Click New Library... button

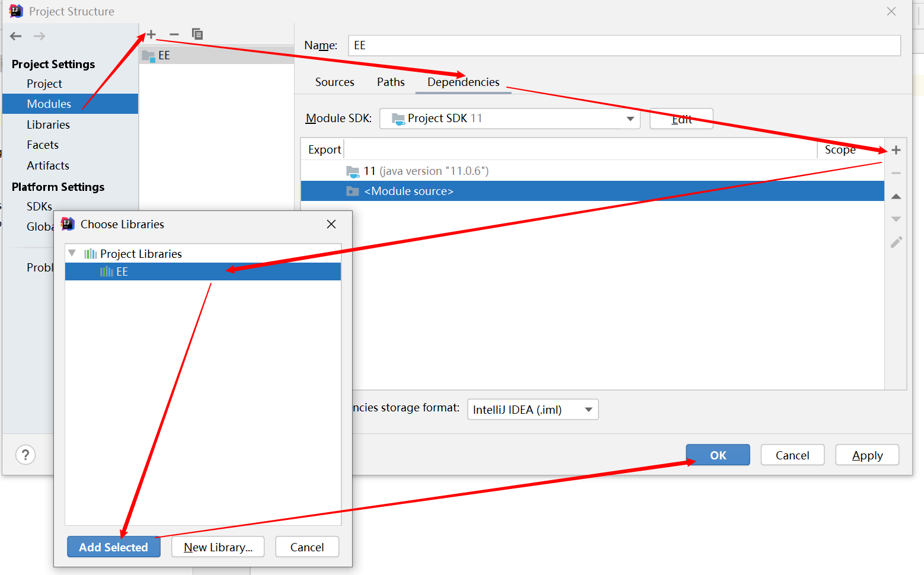click(218, 547)
